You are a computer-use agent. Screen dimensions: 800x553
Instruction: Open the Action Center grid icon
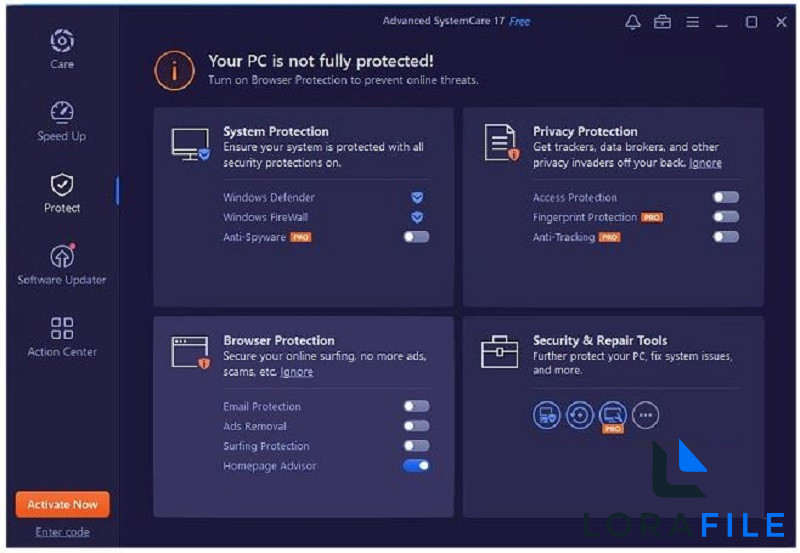pos(62,328)
